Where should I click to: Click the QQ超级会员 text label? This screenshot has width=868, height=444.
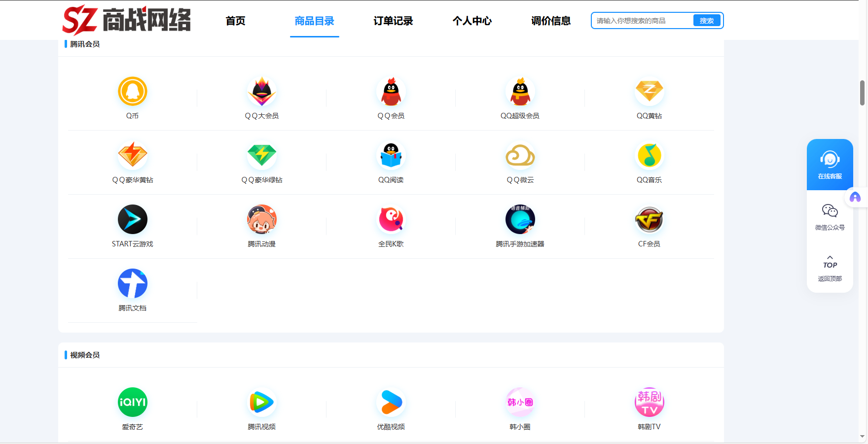point(520,116)
